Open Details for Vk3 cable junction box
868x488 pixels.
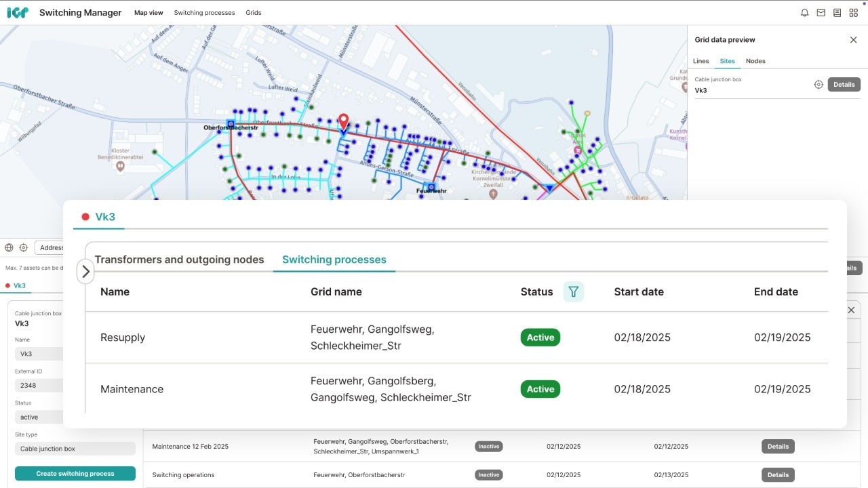844,85
